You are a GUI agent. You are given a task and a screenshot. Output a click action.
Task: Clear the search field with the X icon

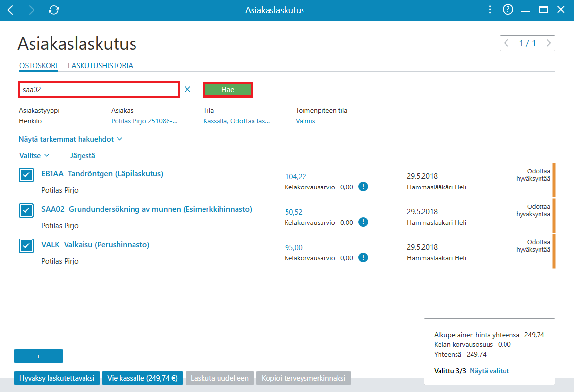tap(187, 89)
